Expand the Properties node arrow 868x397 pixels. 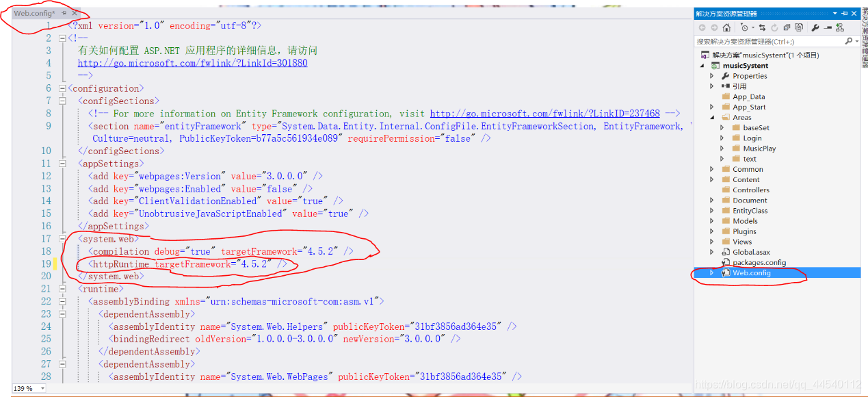tap(712, 76)
